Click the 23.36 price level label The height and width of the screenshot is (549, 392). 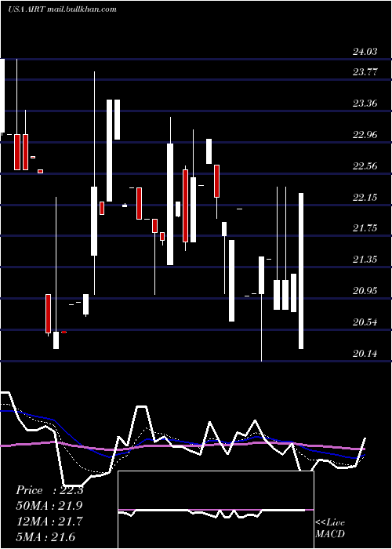tap(365, 104)
